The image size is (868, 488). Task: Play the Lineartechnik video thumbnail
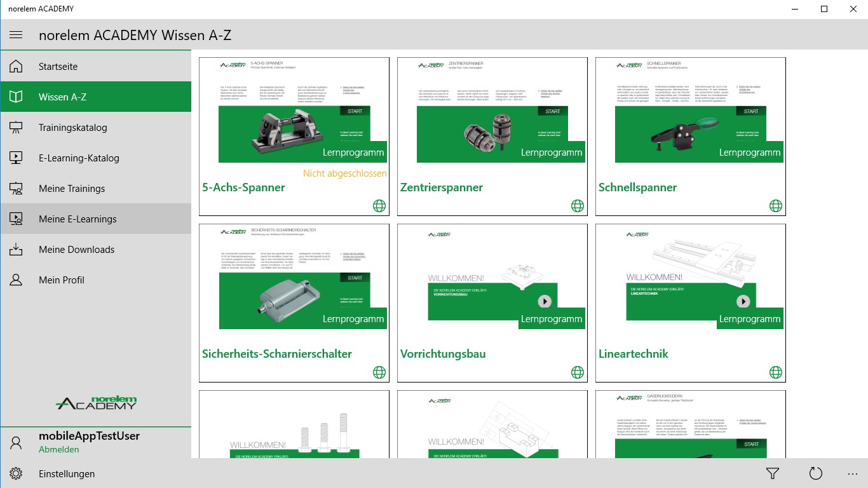[x=743, y=301]
